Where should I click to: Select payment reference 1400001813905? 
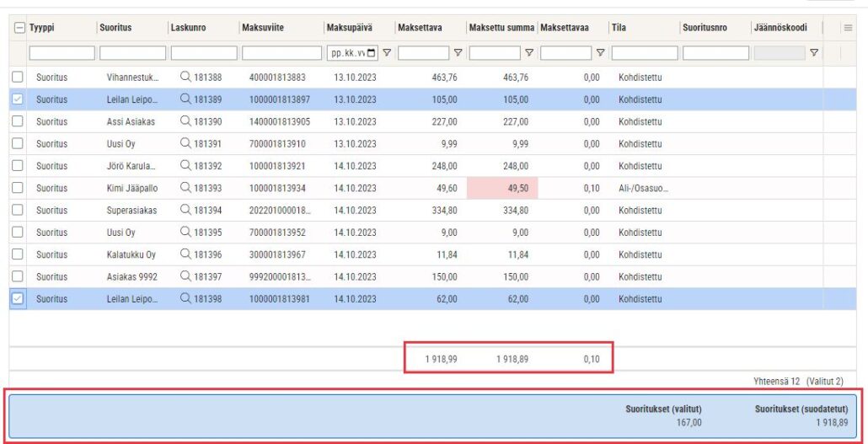[x=280, y=122]
